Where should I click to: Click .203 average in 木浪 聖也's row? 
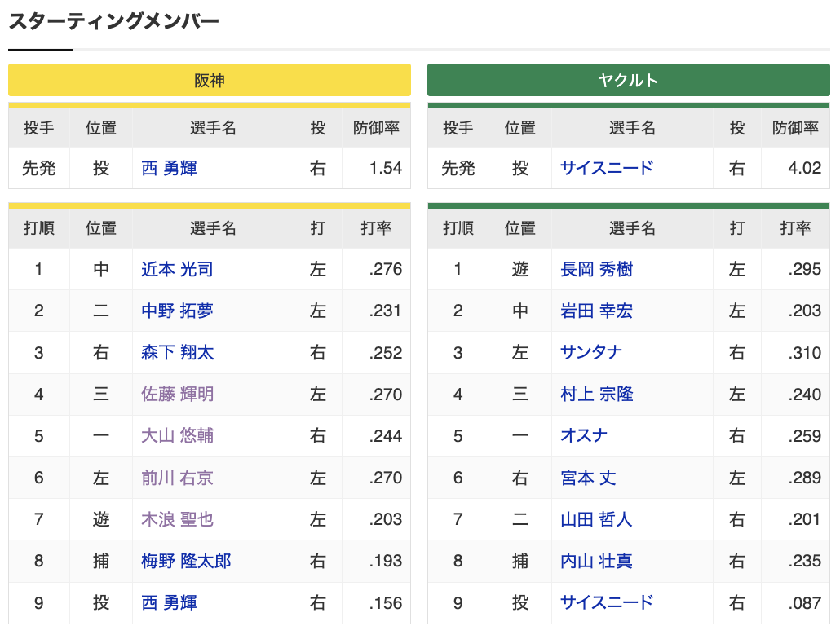pyautogui.click(x=385, y=519)
